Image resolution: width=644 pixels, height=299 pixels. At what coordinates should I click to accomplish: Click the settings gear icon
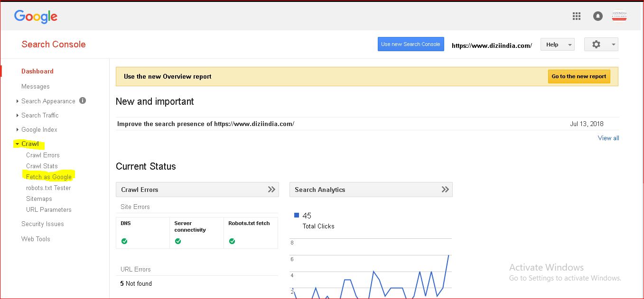coord(596,44)
